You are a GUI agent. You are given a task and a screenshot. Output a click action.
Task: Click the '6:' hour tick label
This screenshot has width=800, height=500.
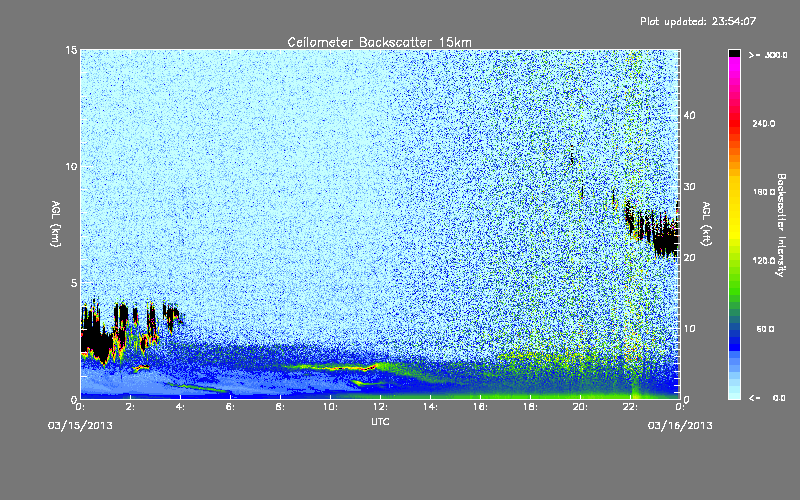[x=230, y=407]
